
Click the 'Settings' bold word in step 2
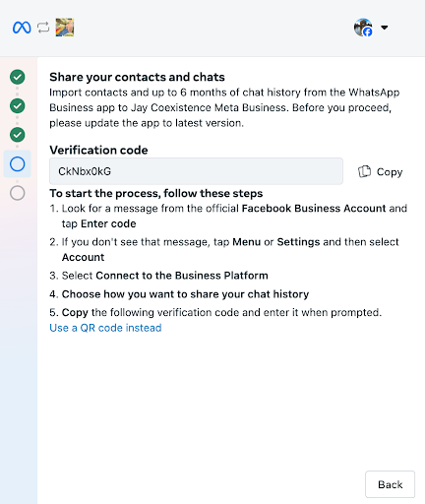298,242
